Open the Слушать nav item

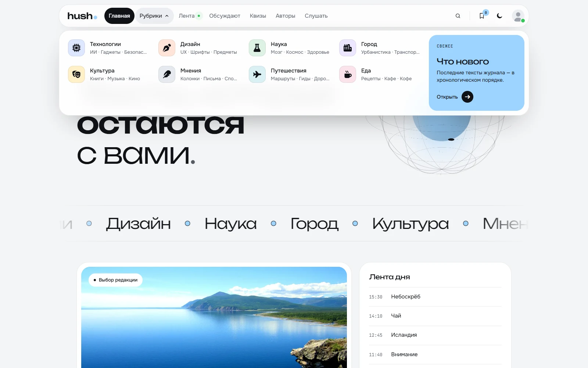click(316, 16)
